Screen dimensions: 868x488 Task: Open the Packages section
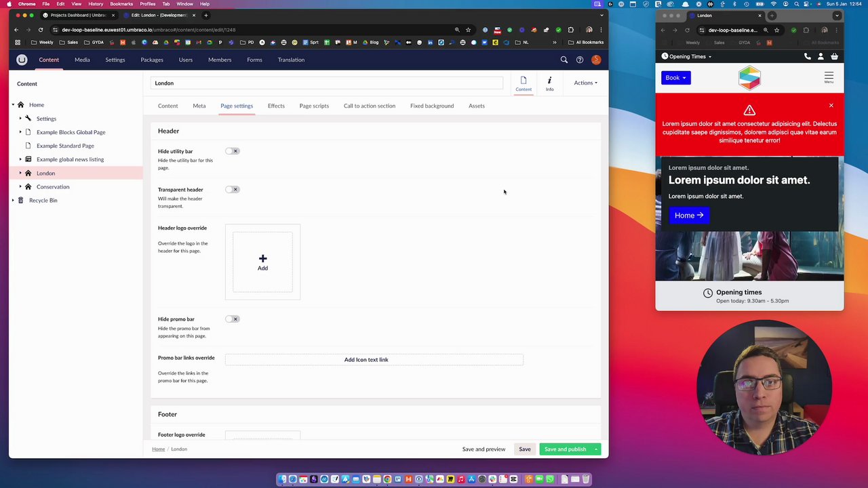pyautogui.click(x=152, y=60)
